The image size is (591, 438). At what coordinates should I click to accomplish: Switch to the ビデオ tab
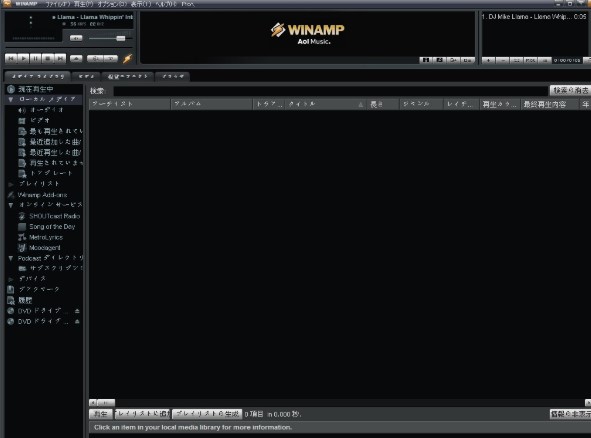pos(86,77)
